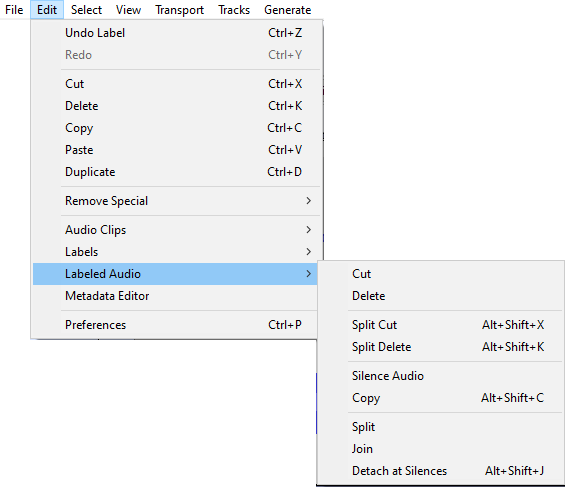Select Split Delete in the submenu

pyautogui.click(x=441, y=347)
